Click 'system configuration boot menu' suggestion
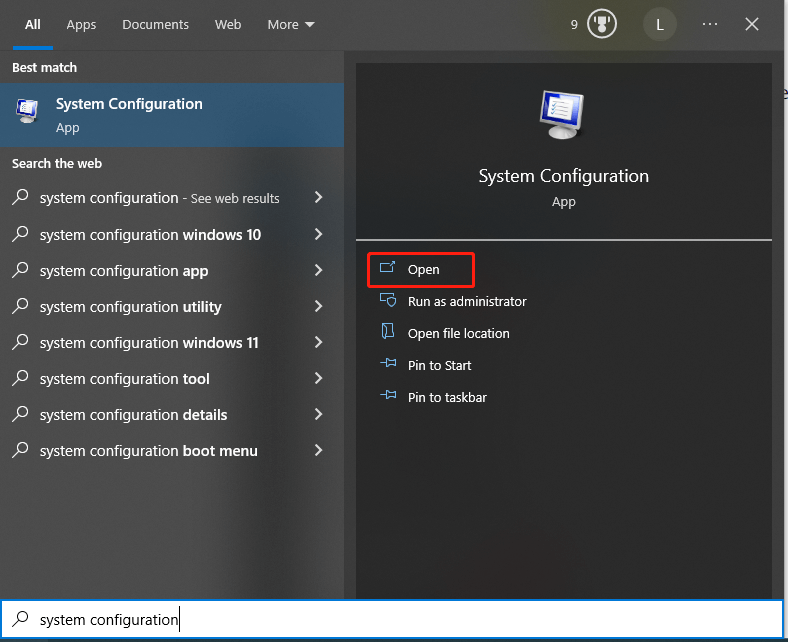This screenshot has height=642, width=788. (148, 451)
